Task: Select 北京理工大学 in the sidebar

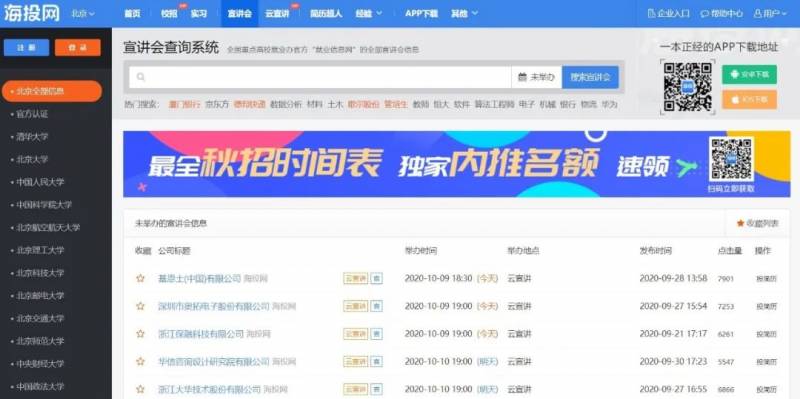Action: (40, 250)
